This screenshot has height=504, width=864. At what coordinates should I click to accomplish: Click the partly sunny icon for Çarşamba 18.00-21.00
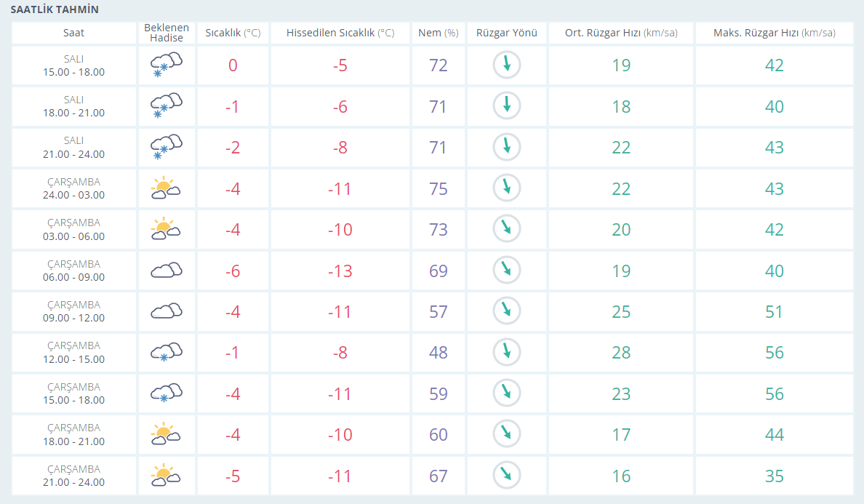tap(166, 434)
